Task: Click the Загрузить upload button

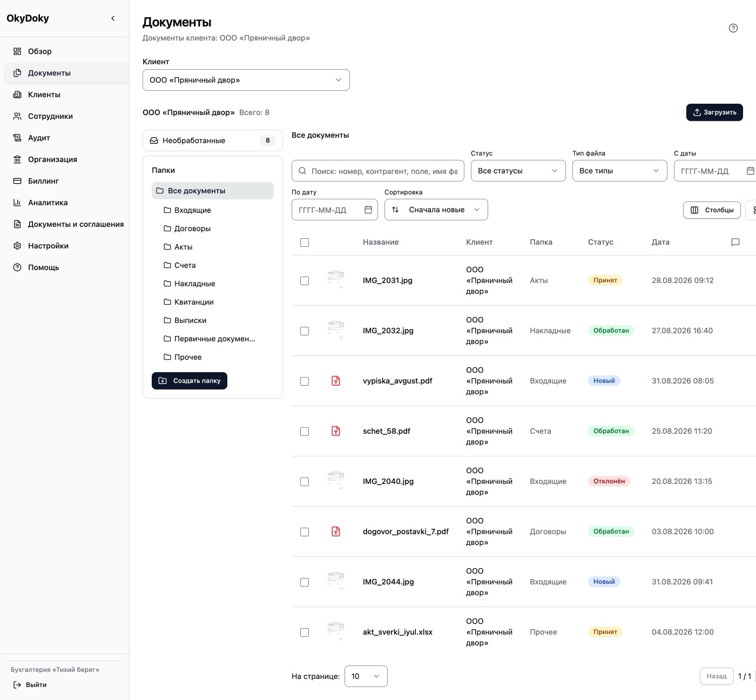Action: click(x=714, y=112)
